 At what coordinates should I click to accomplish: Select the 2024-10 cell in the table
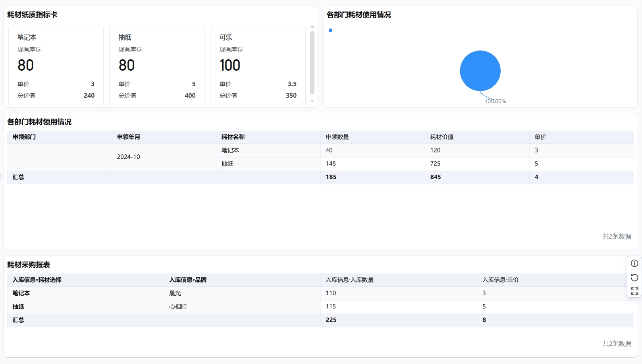coord(128,157)
